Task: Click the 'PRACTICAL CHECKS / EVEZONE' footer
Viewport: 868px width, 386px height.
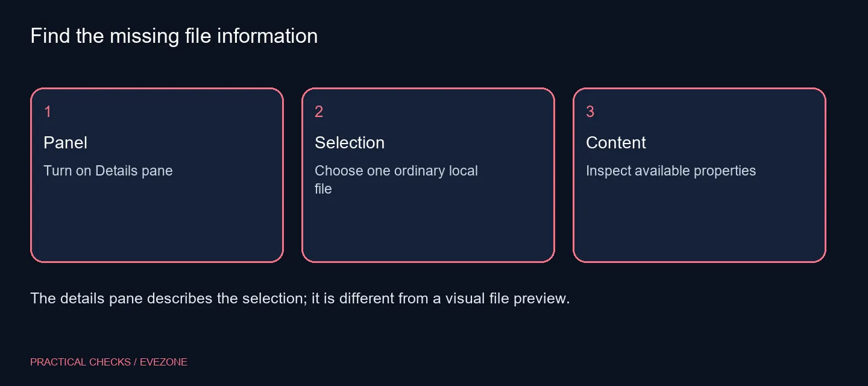Action: (x=109, y=362)
